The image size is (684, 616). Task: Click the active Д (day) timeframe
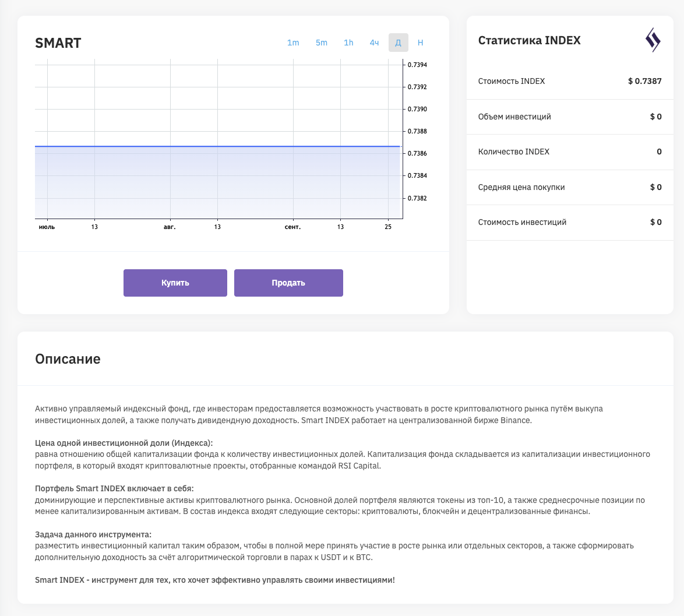[x=398, y=43]
